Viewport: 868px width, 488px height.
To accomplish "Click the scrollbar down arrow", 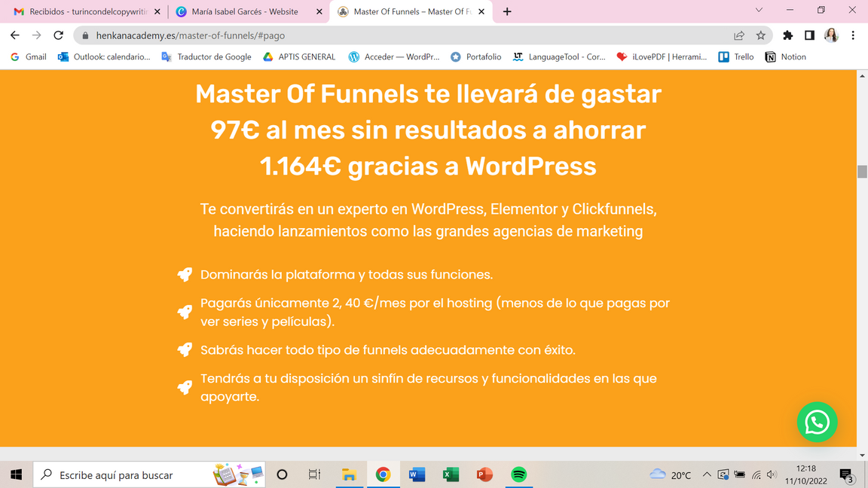I will 862,456.
